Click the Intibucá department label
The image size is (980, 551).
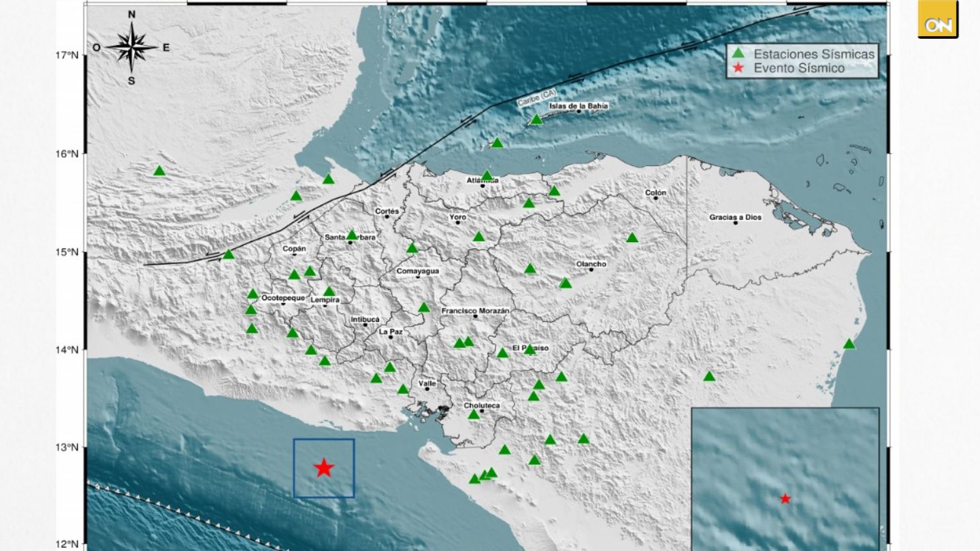click(x=365, y=320)
